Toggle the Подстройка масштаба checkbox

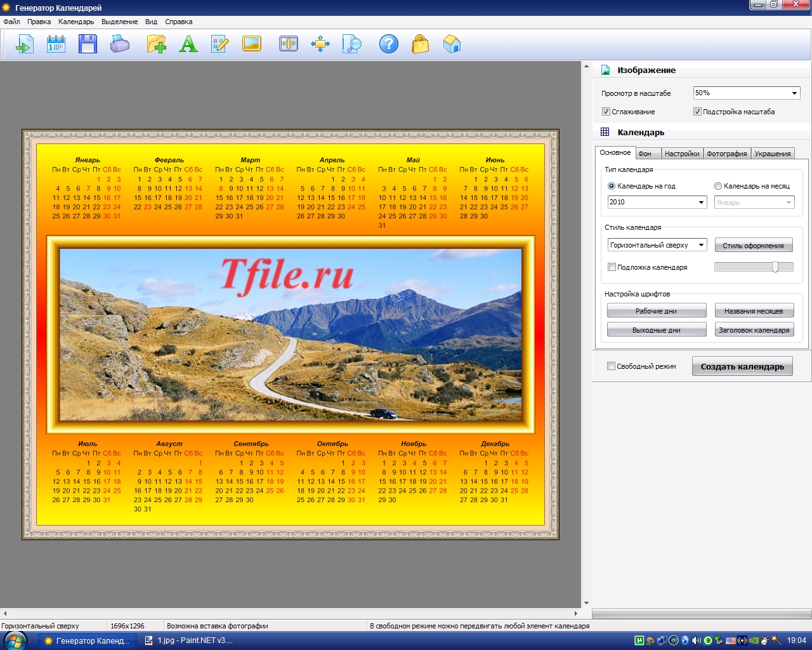(x=697, y=112)
